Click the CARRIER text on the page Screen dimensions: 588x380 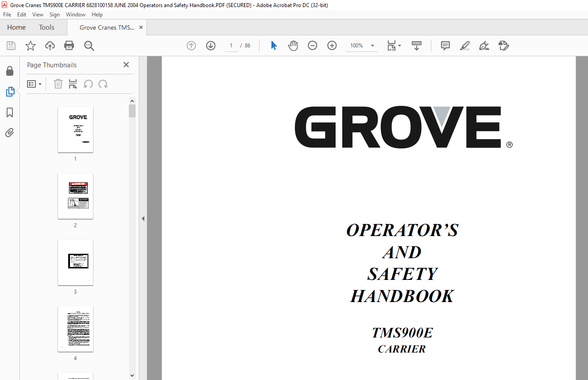[x=402, y=349]
